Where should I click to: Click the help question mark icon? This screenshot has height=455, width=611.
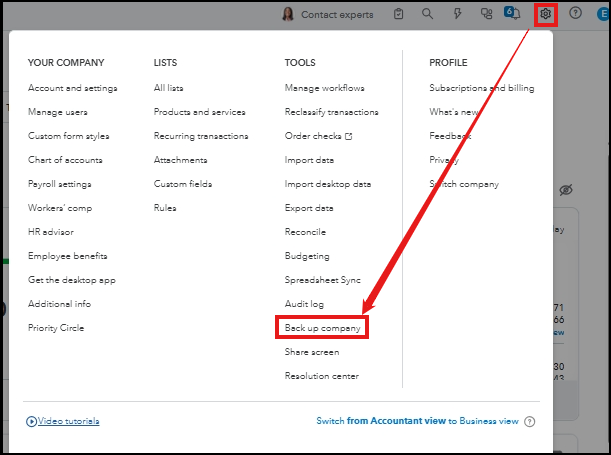click(575, 14)
